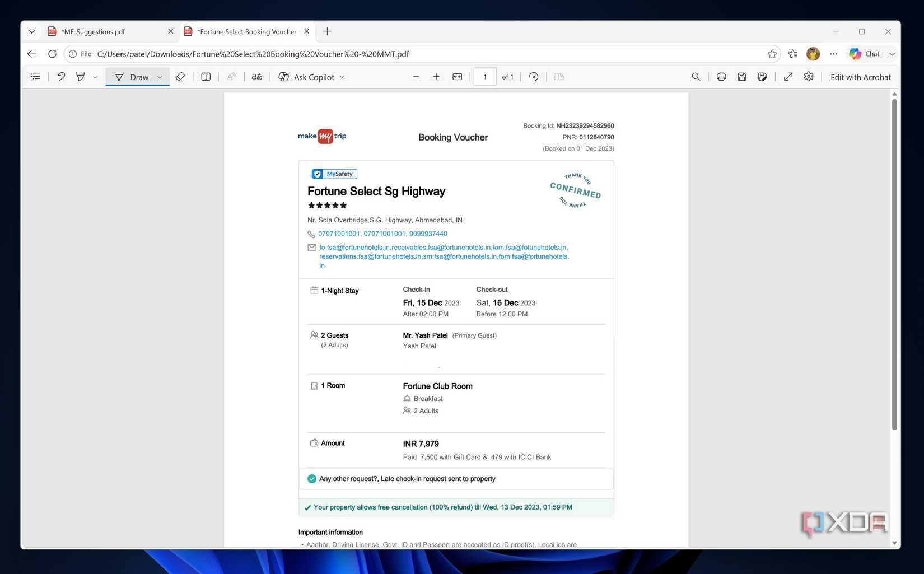Image resolution: width=924 pixels, height=574 pixels.
Task: Enter full screen mode
Action: [x=788, y=77]
